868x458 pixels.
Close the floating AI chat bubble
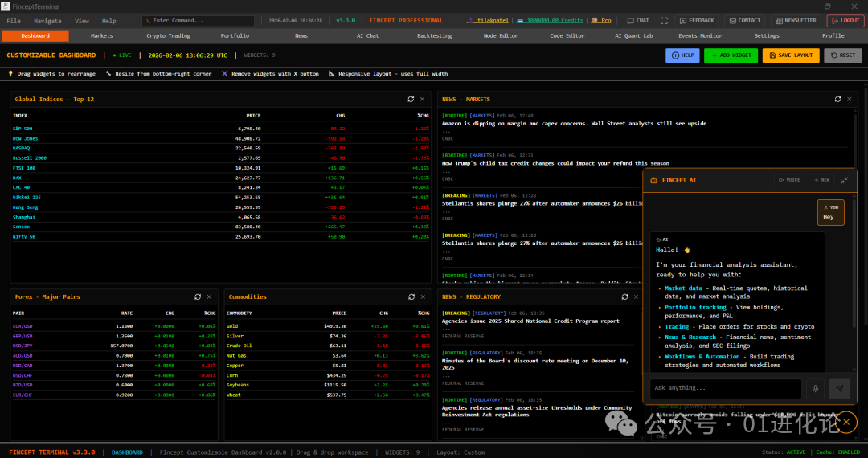point(845,421)
